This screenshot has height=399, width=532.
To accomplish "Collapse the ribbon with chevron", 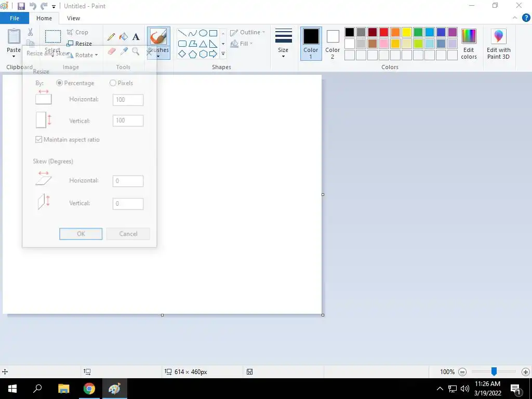I will (515, 18).
